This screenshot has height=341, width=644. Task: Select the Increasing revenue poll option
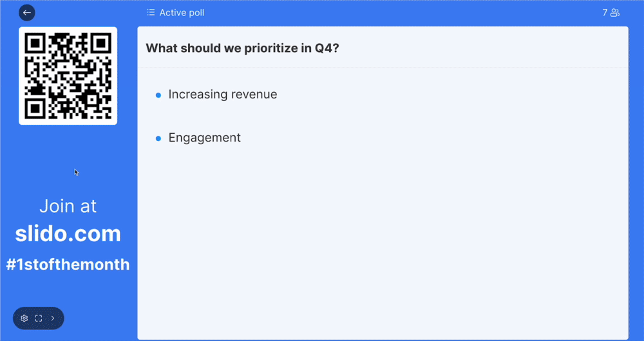click(x=222, y=95)
